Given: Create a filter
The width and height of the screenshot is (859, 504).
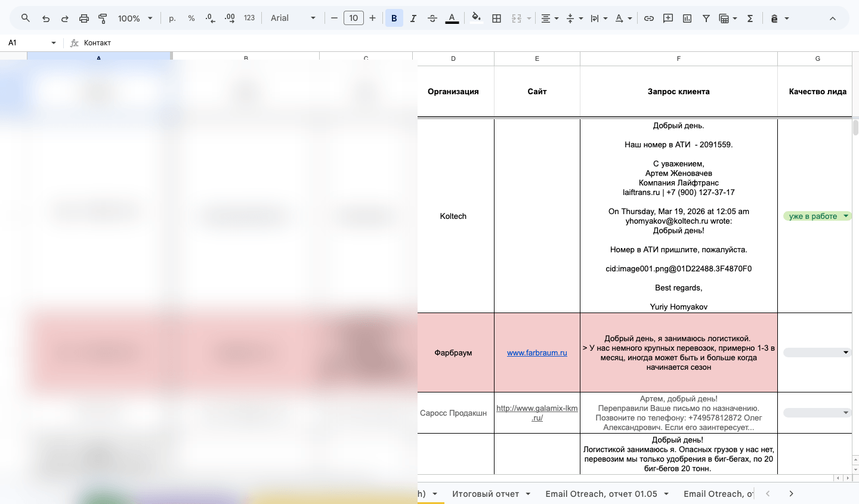Looking at the screenshot, I should coord(706,18).
